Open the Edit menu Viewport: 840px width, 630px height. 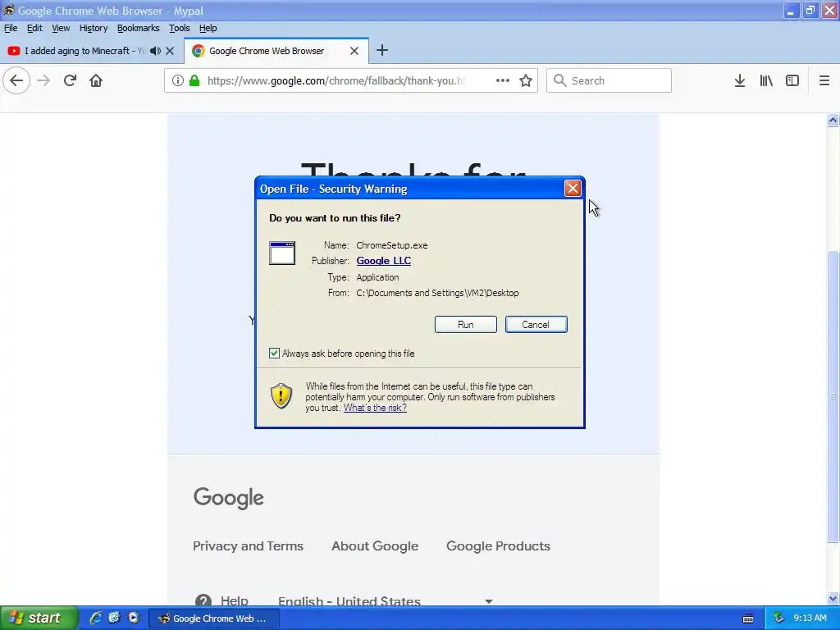point(34,28)
